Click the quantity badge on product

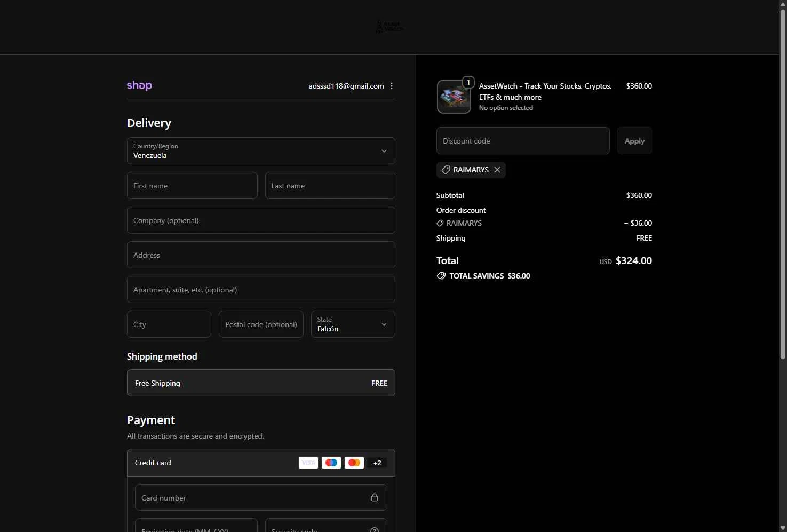(x=468, y=82)
